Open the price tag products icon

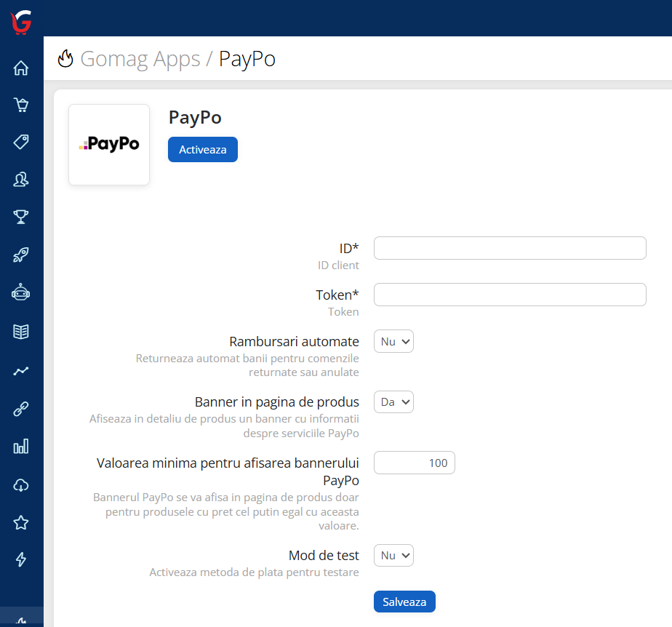pos(21,142)
